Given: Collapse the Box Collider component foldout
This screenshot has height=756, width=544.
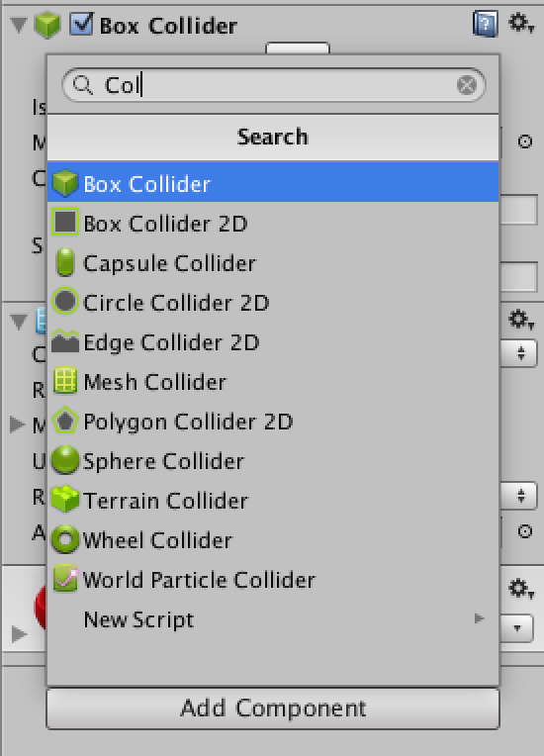Looking at the screenshot, I should click(19, 25).
